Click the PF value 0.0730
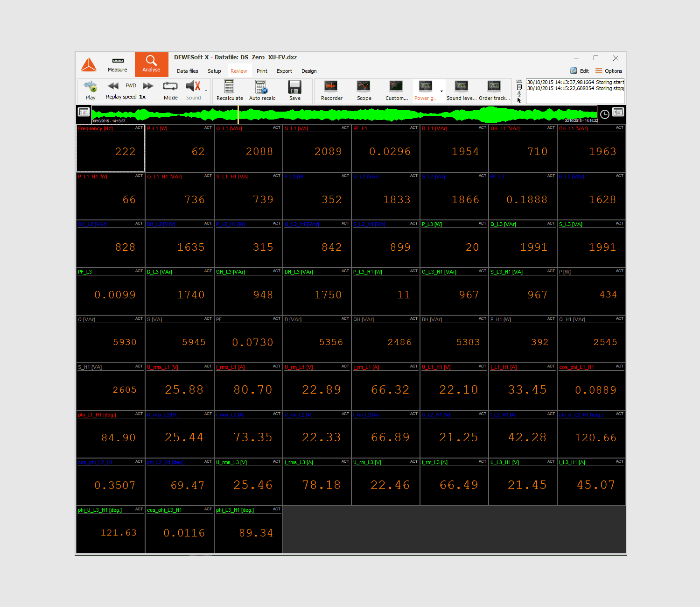This screenshot has width=700, height=607. click(x=252, y=343)
